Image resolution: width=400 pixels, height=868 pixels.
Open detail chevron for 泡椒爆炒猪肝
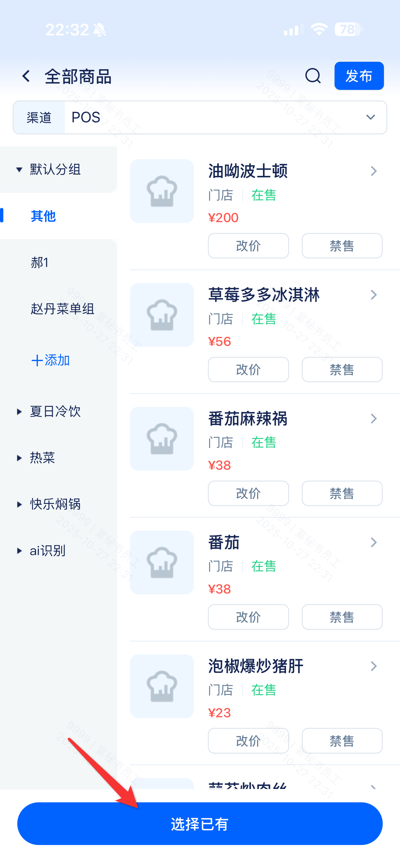tap(373, 666)
